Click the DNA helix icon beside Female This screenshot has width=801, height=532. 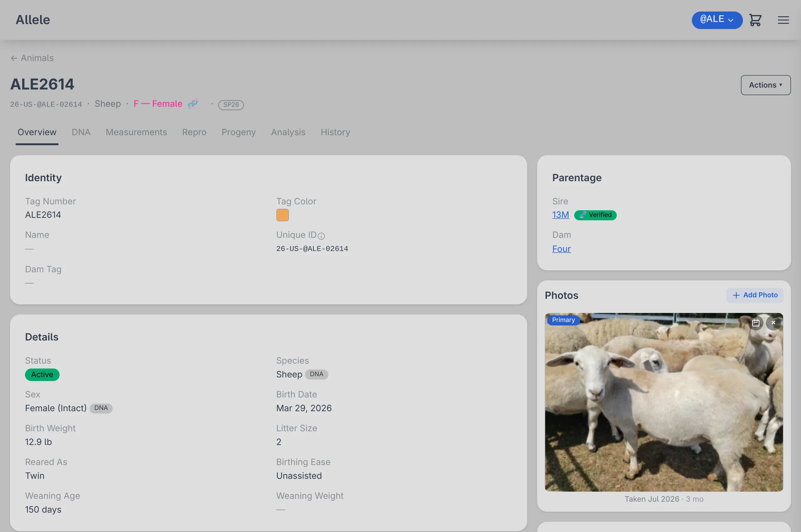(x=193, y=104)
